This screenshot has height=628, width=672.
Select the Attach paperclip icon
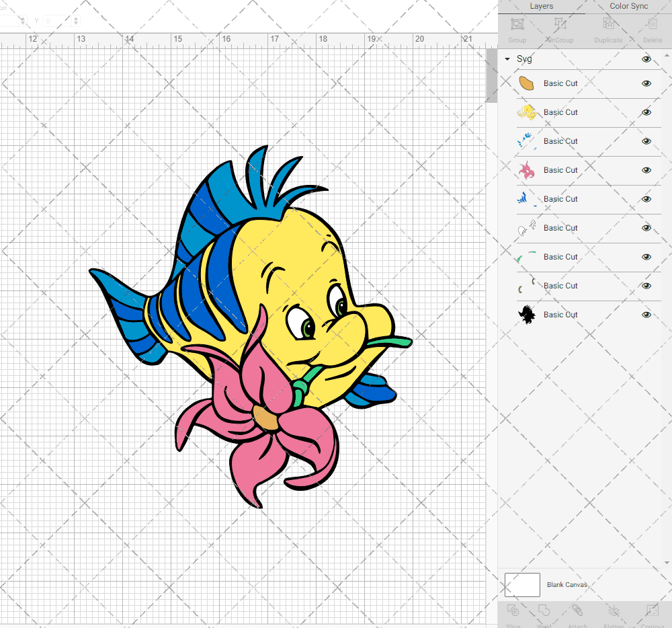click(577, 610)
